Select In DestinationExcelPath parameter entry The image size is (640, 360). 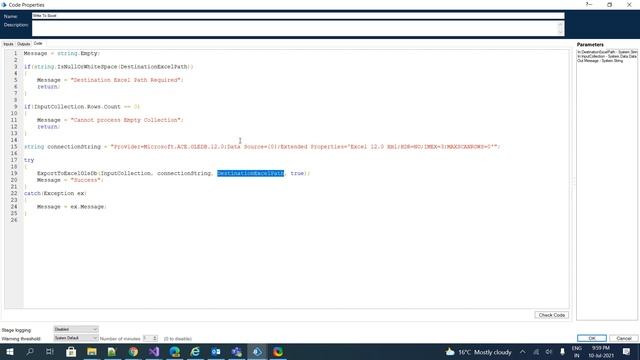(607, 52)
